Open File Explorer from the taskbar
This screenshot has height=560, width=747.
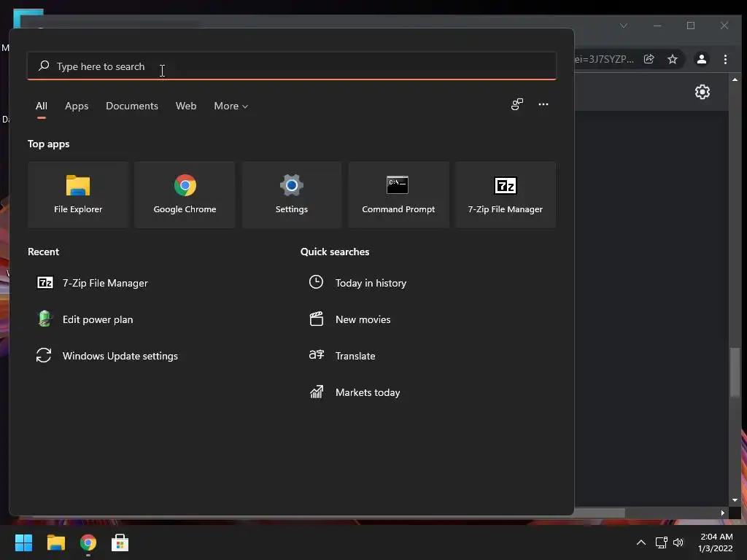pyautogui.click(x=55, y=542)
